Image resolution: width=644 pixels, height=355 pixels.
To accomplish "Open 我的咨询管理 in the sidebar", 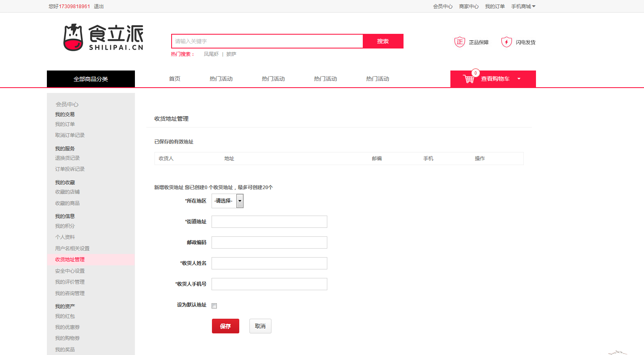I will pos(70,293).
